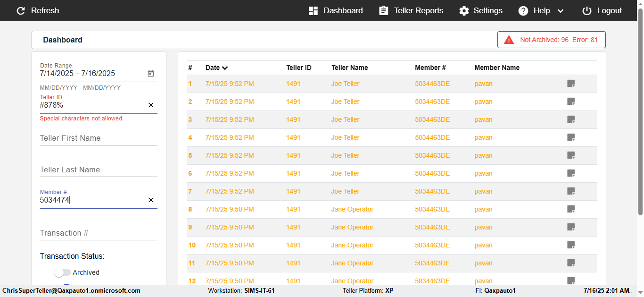Screen dimensions: 644x297
Task: Open the calendar date range picker
Action: click(151, 74)
